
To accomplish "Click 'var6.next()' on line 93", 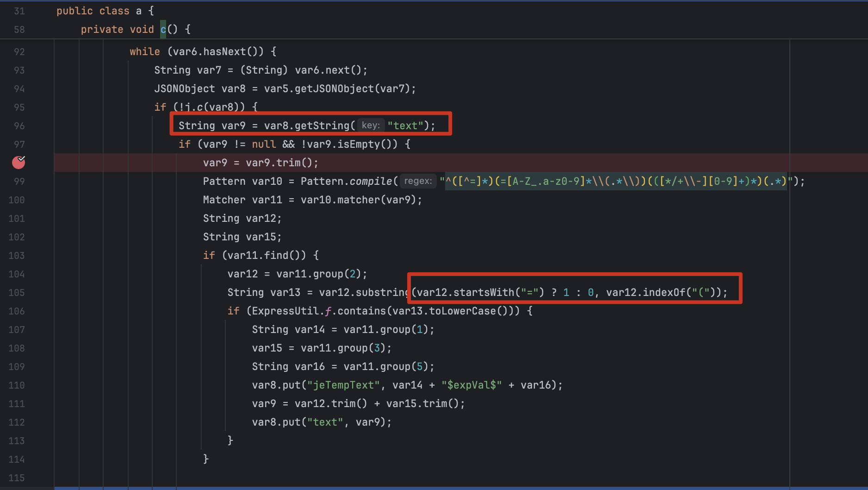I will pyautogui.click(x=328, y=70).
